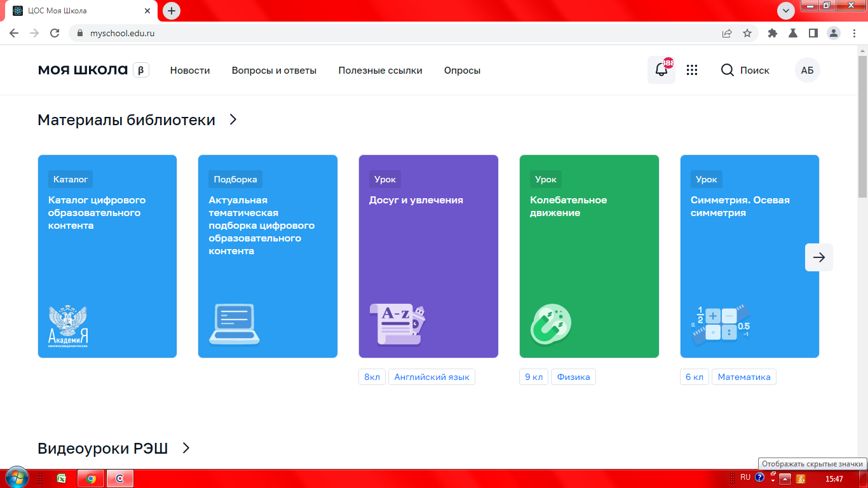Click the Excel taskbar icon
This screenshot has height=488, width=868.
pos(62,478)
